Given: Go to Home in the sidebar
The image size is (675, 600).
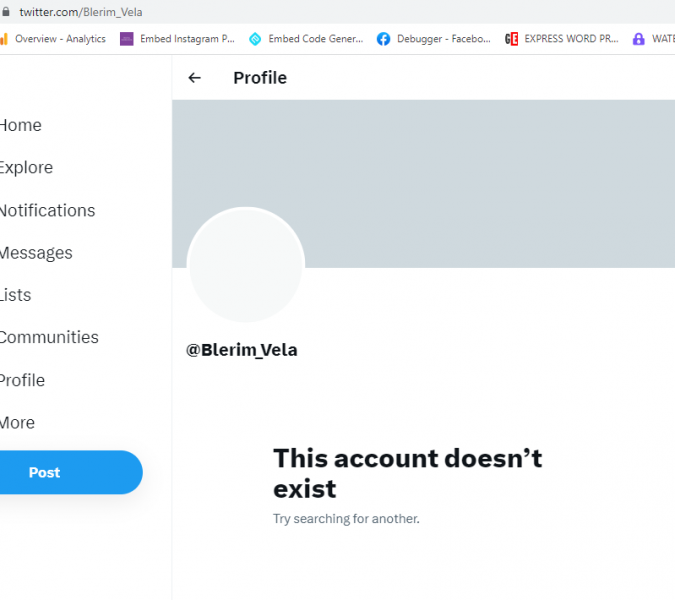Looking at the screenshot, I should [x=20, y=125].
